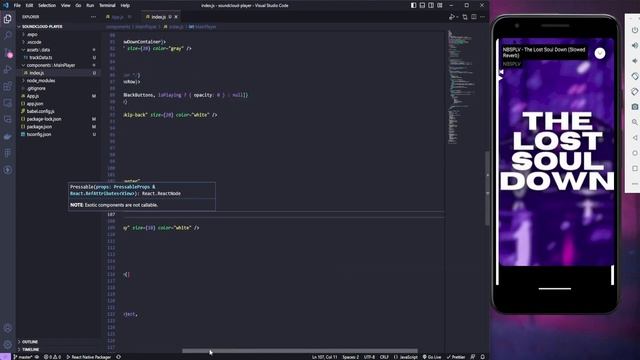Viewport: 640px width, 360px height.
Task: Click Prettier in the status bar
Action: click(x=456, y=357)
